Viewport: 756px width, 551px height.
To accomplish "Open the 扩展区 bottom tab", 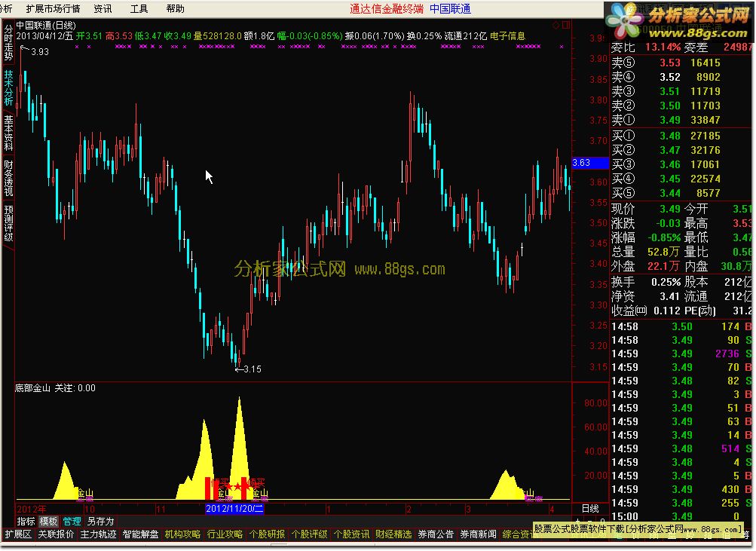I will tap(18, 534).
